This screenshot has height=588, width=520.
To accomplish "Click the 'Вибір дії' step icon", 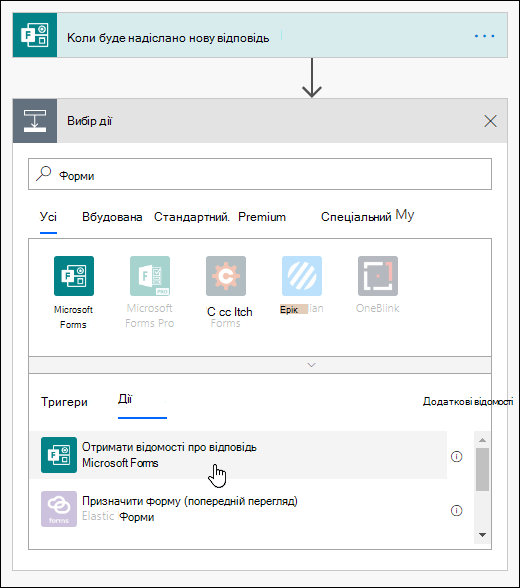I will click(x=35, y=121).
